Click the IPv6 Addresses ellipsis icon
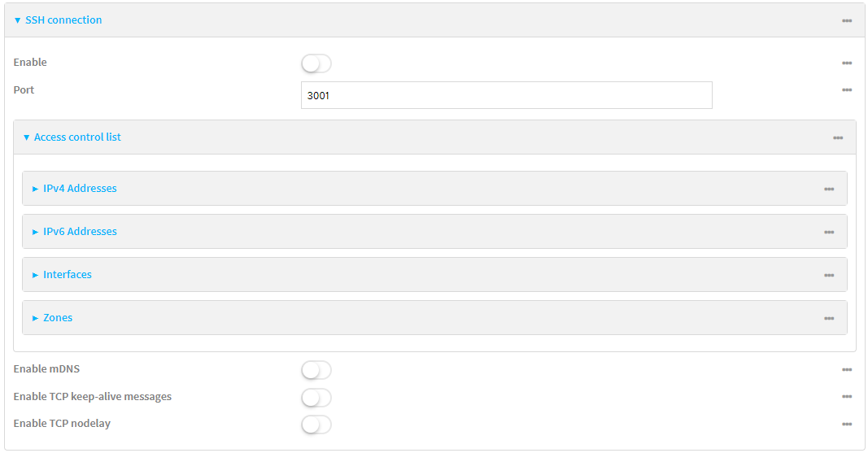 click(829, 232)
